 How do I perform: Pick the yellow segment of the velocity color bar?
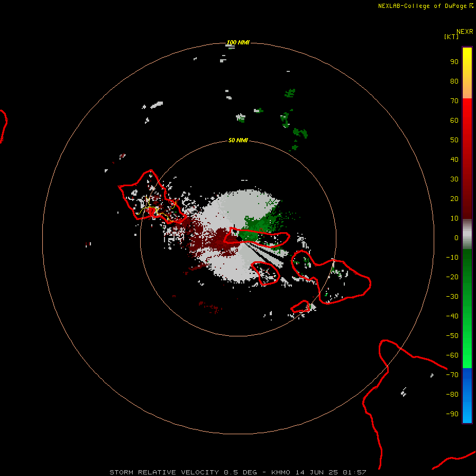tap(467, 73)
